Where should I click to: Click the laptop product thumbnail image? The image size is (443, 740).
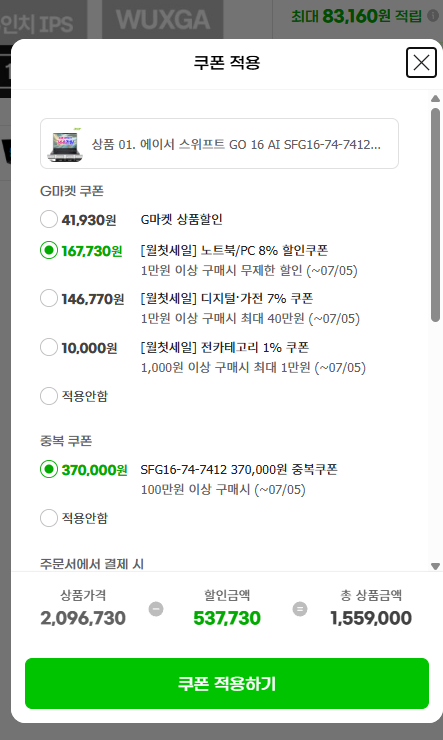(65, 144)
